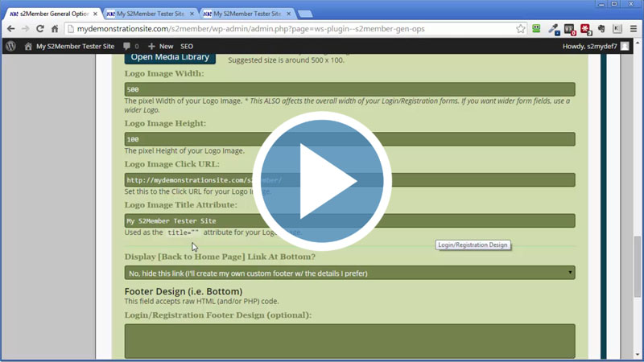The image size is (644, 362).
Task: Click the Open Media Library button
Action: tap(170, 56)
